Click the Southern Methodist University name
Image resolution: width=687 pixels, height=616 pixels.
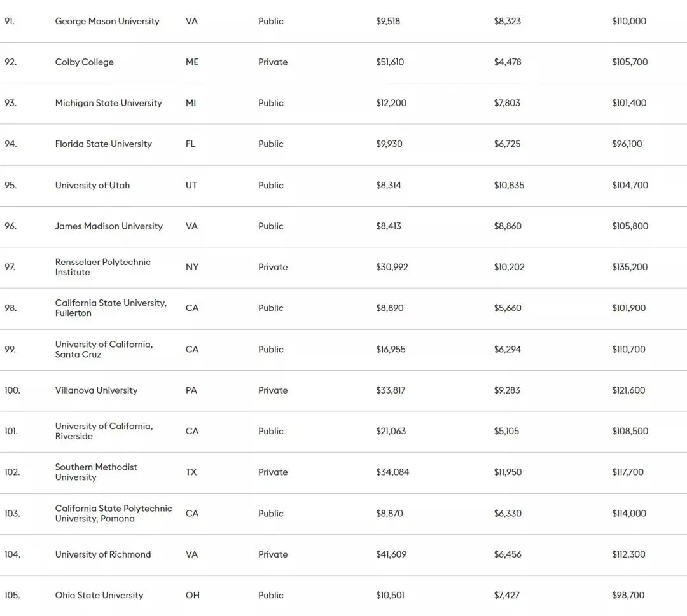(96, 472)
